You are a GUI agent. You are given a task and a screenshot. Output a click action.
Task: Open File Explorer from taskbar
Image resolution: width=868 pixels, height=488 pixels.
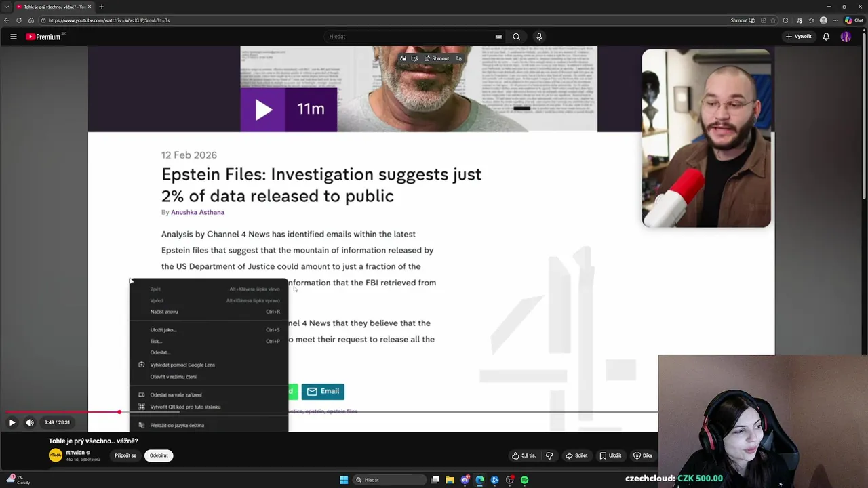point(450,480)
